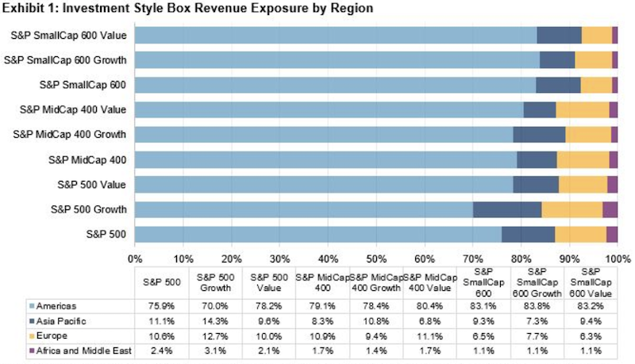Click the 'S&P 500 Value' axis label
Image resolution: width=635 pixels, height=364 pixels.
[x=91, y=185]
